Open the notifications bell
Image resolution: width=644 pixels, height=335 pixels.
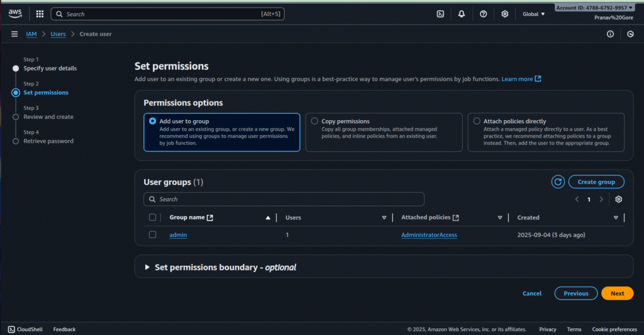pos(462,14)
